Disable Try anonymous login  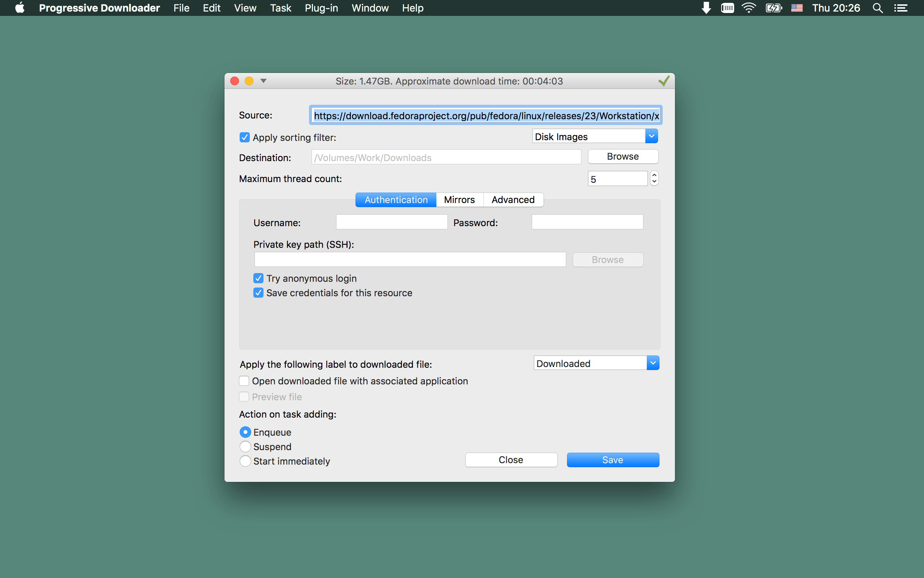tap(258, 278)
